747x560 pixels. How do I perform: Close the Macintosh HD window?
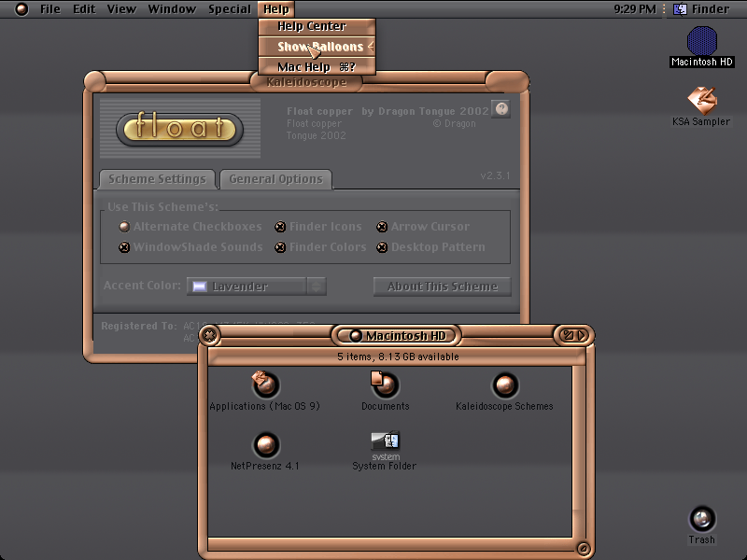209,335
